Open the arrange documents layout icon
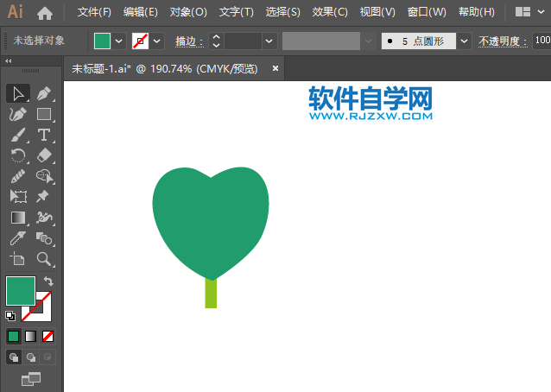Screen dimensions: 551x392 point(522,12)
